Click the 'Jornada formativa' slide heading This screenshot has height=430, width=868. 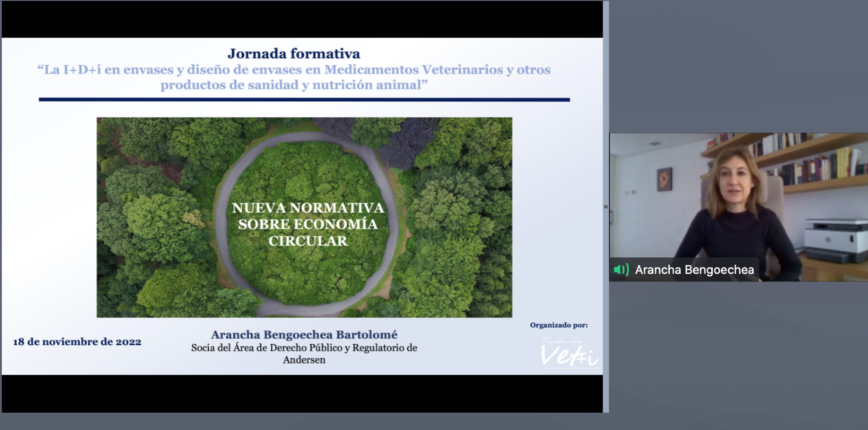294,54
